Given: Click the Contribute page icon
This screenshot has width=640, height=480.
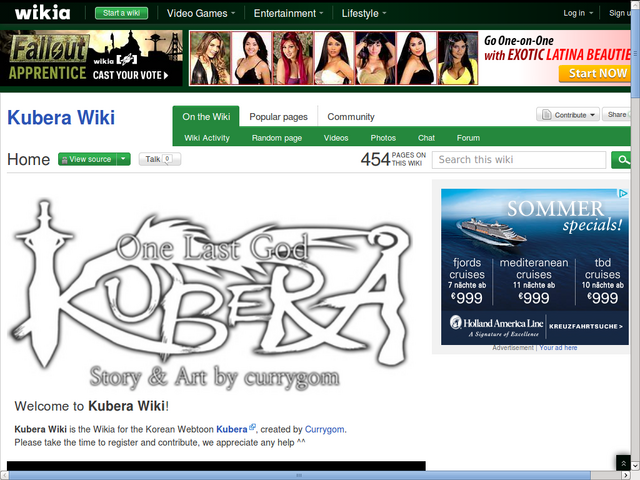Looking at the screenshot, I should 546,115.
